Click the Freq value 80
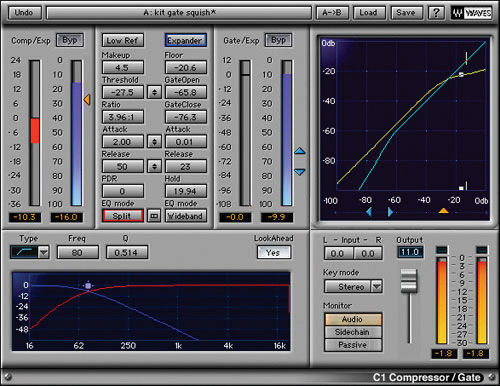 [x=78, y=252]
